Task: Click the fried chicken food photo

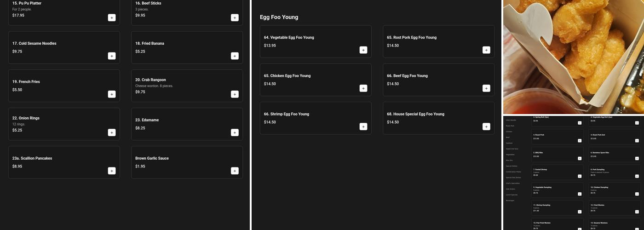Action: pos(573,57)
